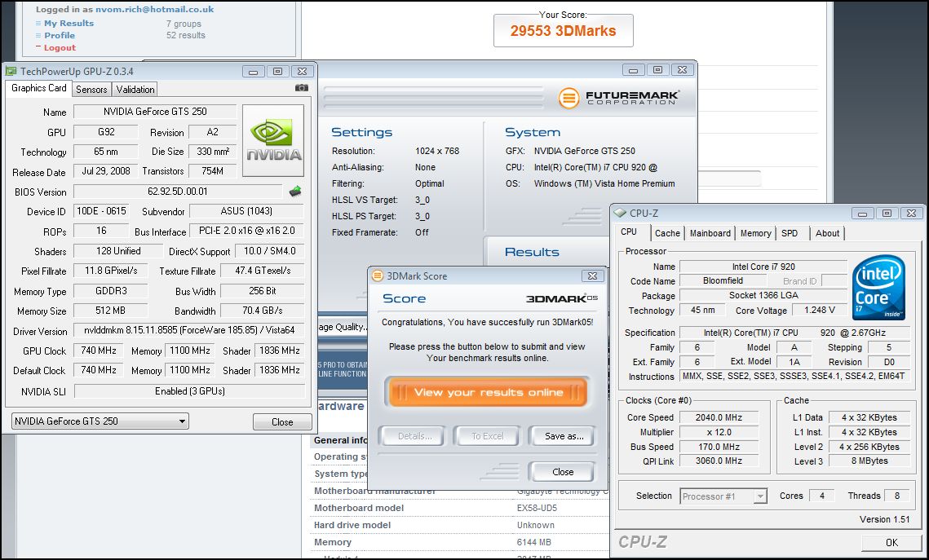The image size is (929, 560).
Task: Open My Results link
Action: point(69,23)
